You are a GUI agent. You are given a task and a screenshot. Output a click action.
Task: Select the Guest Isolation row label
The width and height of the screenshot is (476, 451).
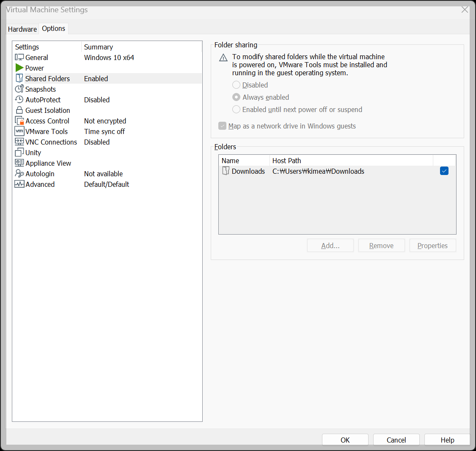click(x=48, y=110)
